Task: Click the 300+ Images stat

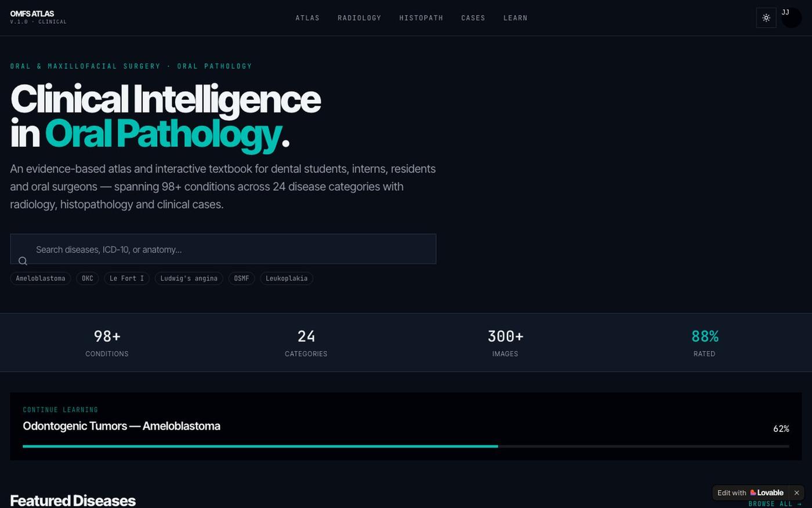Action: (x=505, y=343)
